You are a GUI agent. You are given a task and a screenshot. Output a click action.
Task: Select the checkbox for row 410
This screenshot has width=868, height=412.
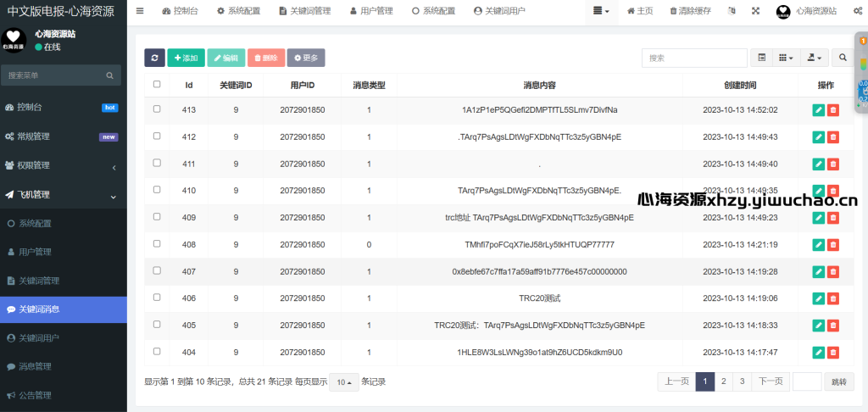157,189
